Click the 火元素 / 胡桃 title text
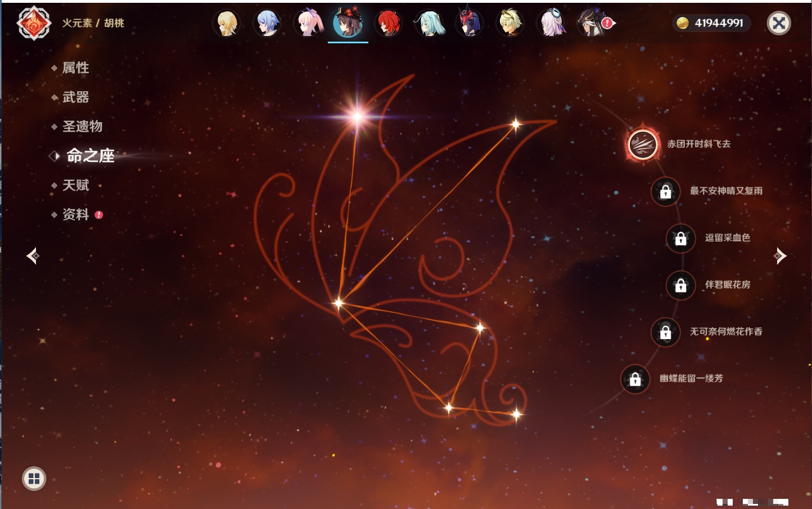This screenshot has height=509, width=812. (x=93, y=23)
